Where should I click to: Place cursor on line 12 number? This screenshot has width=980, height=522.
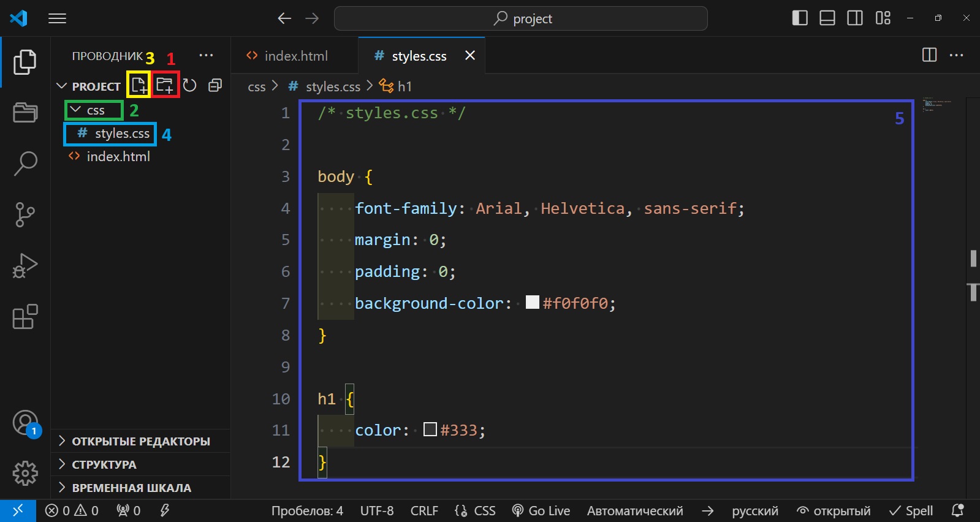(281, 462)
